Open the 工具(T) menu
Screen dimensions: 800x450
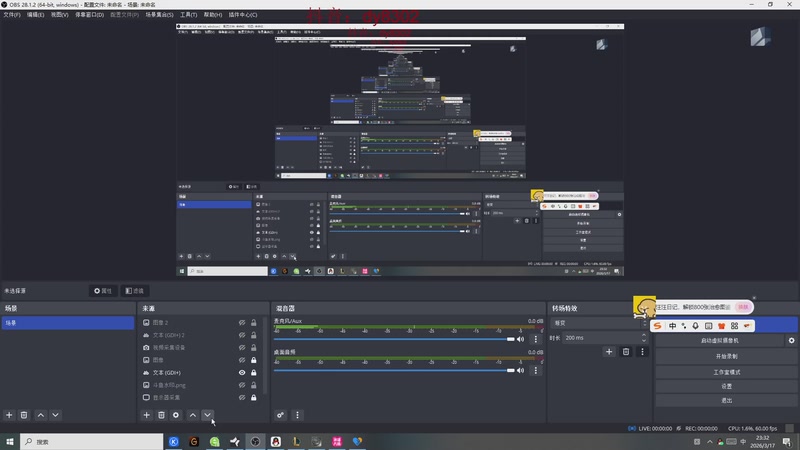pos(188,15)
